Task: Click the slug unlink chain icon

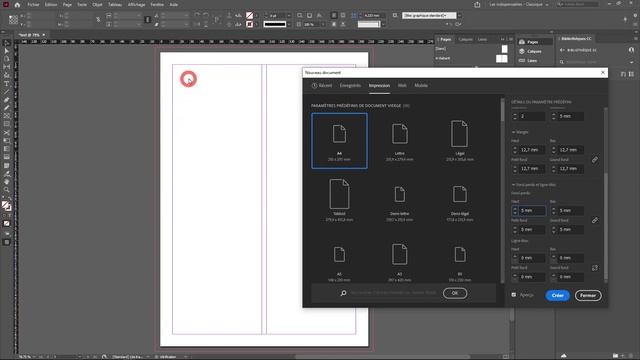Action: [595, 268]
